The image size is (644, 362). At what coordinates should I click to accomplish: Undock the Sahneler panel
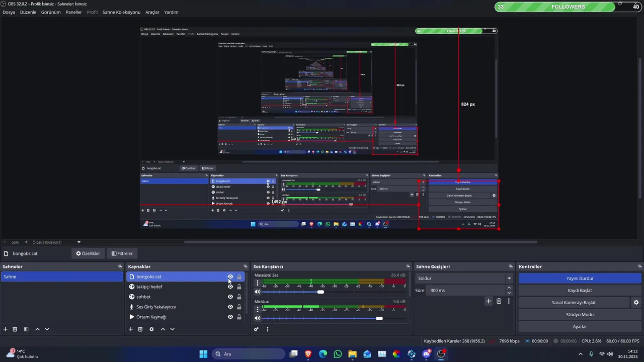point(120,266)
